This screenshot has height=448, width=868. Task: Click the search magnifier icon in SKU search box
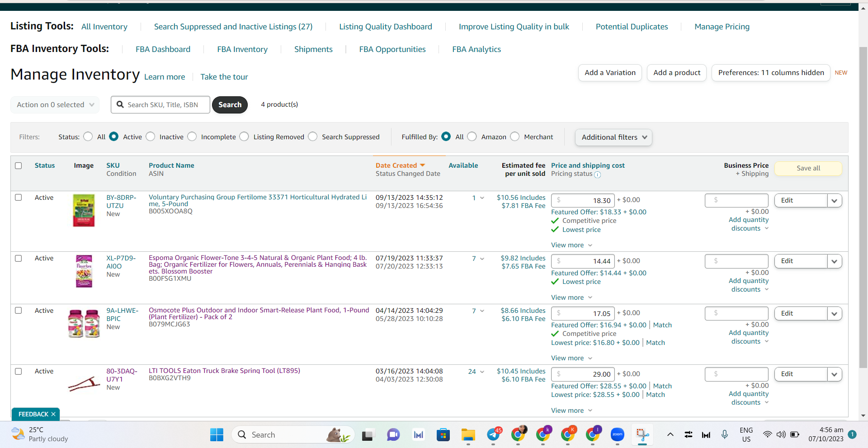point(120,104)
